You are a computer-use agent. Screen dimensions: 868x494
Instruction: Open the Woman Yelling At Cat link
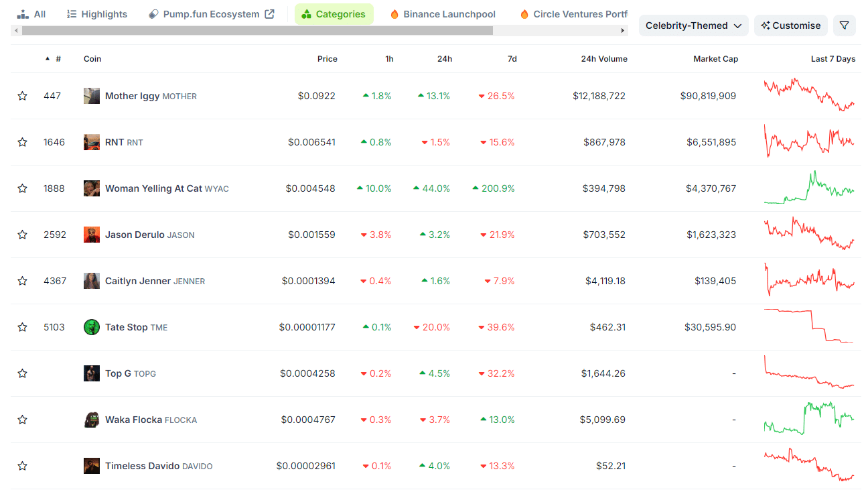pos(167,188)
